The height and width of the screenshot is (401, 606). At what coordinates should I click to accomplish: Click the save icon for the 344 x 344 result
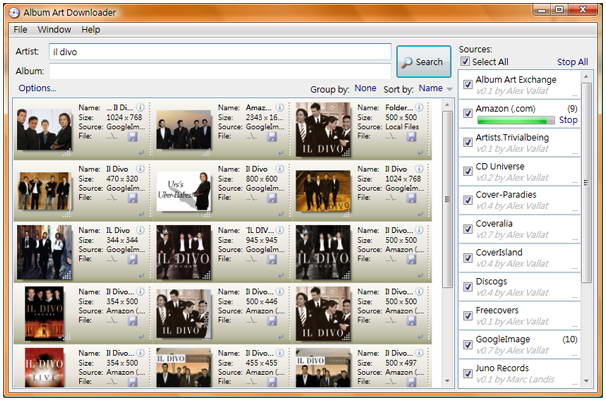pos(133,259)
